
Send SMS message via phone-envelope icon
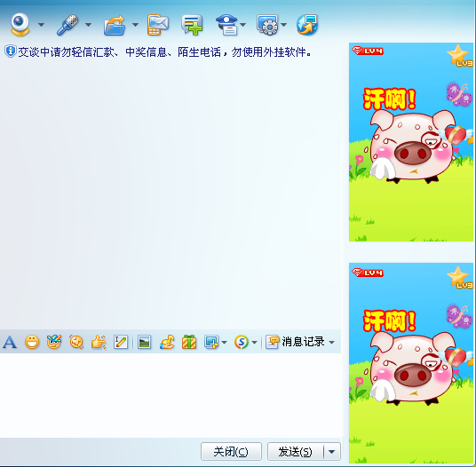(158, 25)
